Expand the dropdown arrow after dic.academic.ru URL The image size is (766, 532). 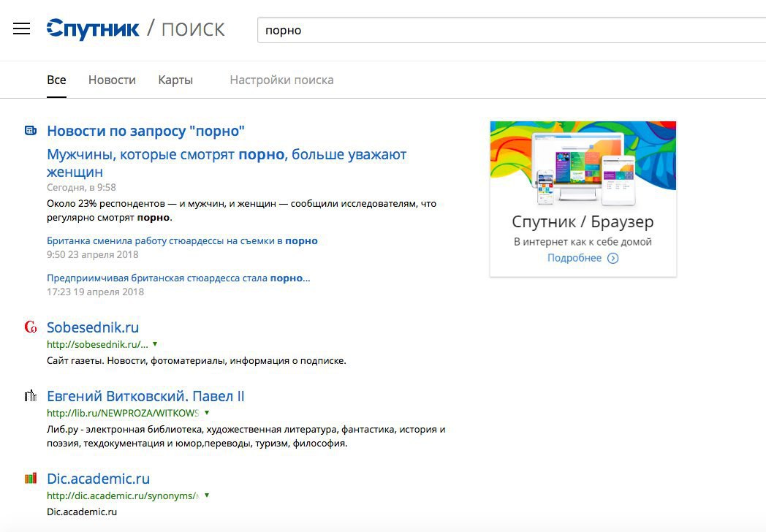coord(207,495)
